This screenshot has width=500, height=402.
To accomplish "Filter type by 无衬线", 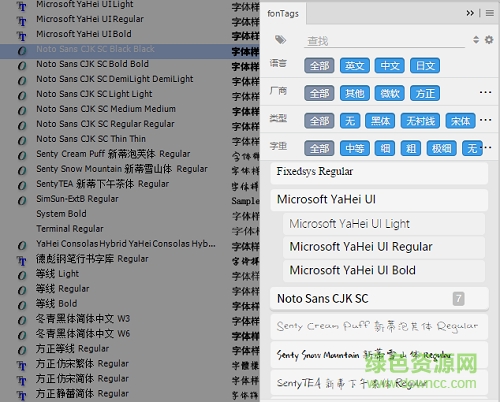I will 420,121.
